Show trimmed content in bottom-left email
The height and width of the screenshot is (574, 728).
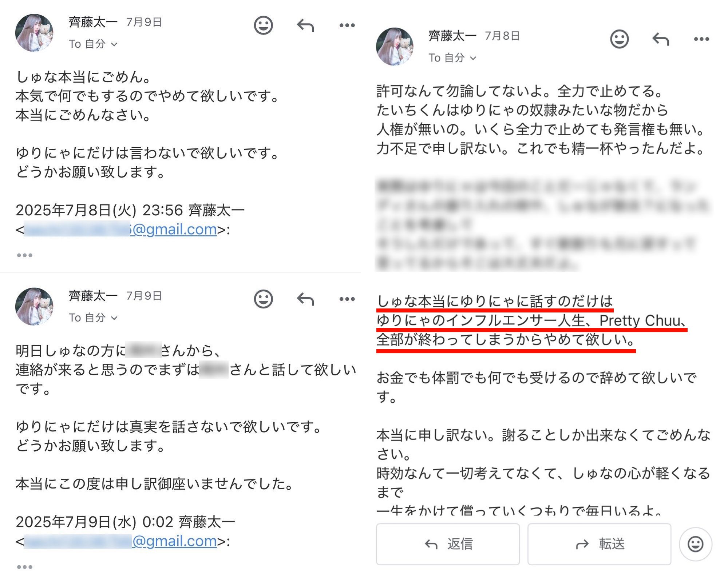(25, 567)
